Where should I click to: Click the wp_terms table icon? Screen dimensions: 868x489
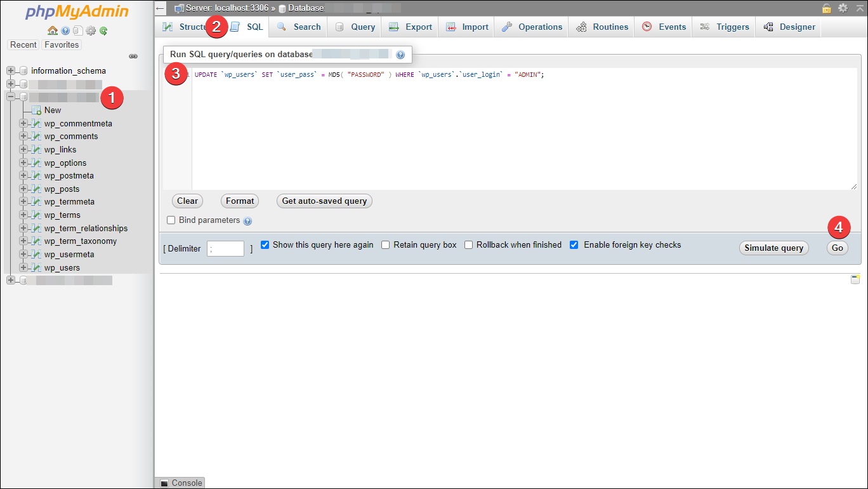click(36, 215)
